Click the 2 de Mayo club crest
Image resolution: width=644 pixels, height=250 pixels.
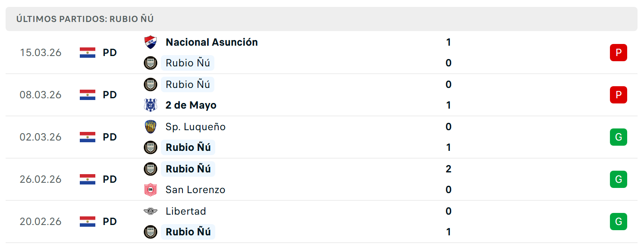click(x=151, y=105)
